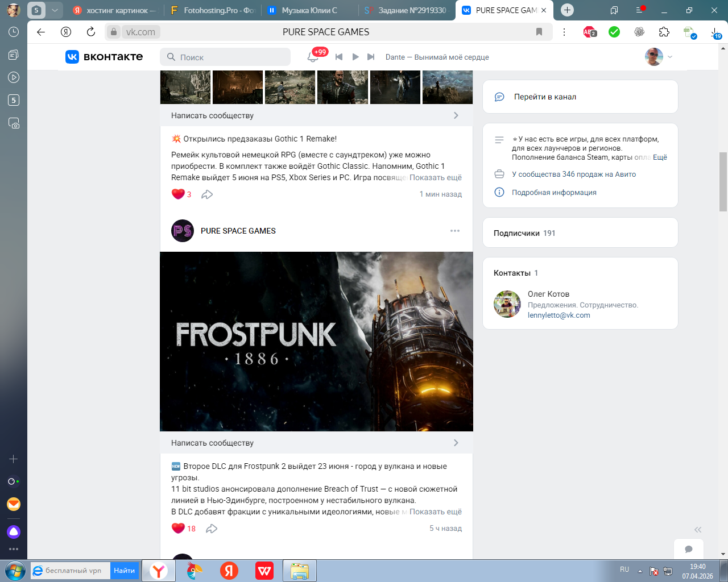This screenshot has height=582, width=728.
Task: Click the share arrow under the Frostpunk DLC post
Action: click(212, 529)
